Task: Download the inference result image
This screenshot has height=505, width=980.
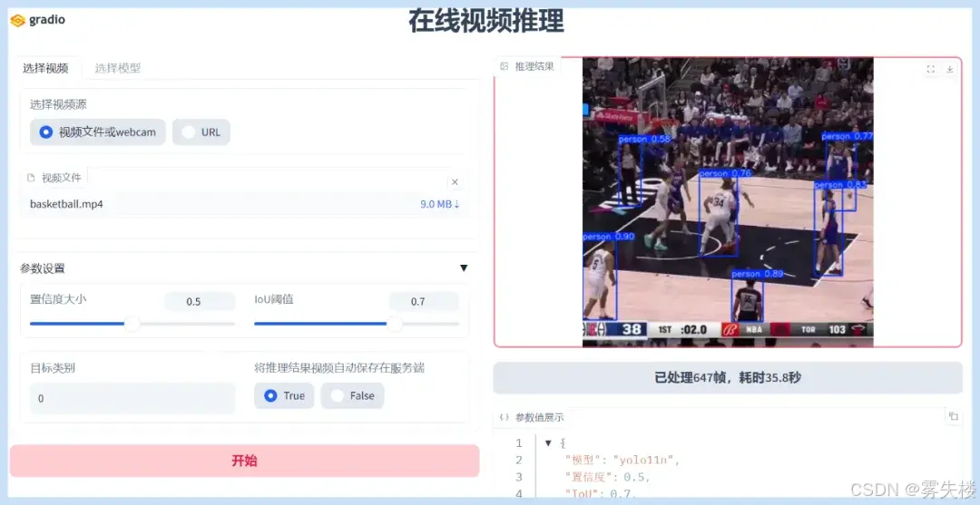Action: 950,69
